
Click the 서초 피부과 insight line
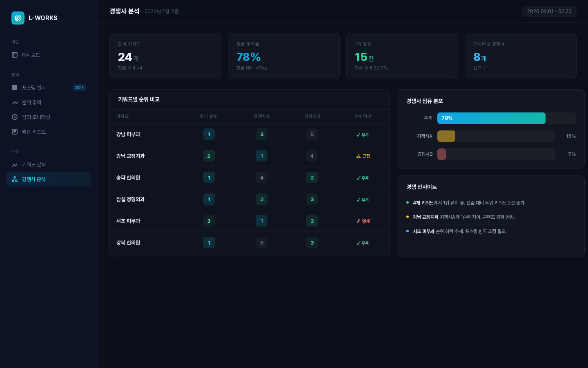coord(459,231)
